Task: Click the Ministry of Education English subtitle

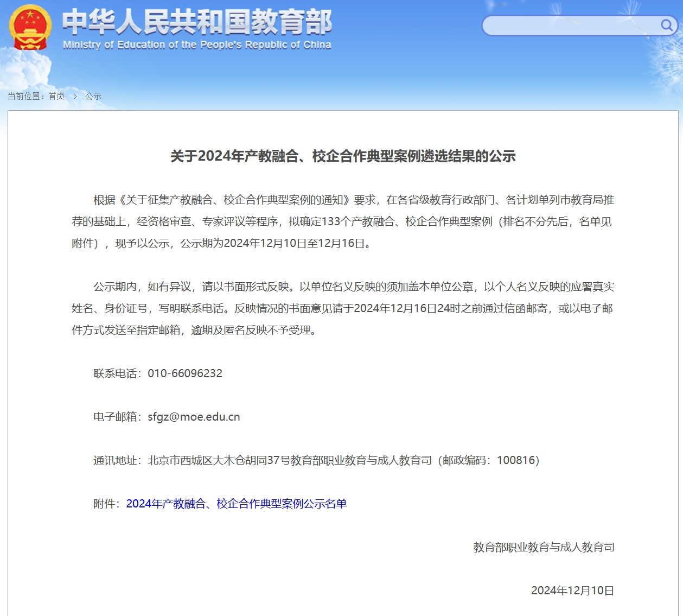Action: (197, 45)
